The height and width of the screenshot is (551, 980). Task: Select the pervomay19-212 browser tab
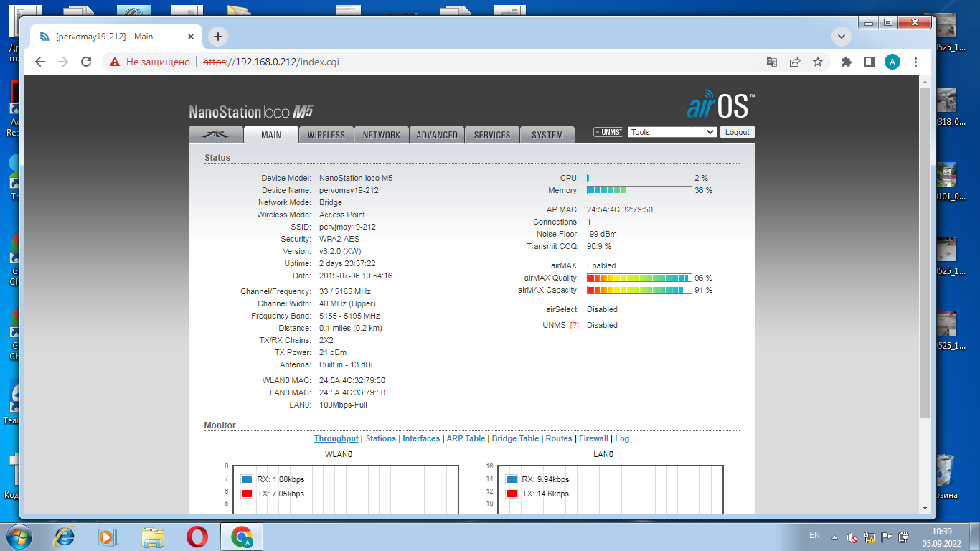tap(115, 37)
